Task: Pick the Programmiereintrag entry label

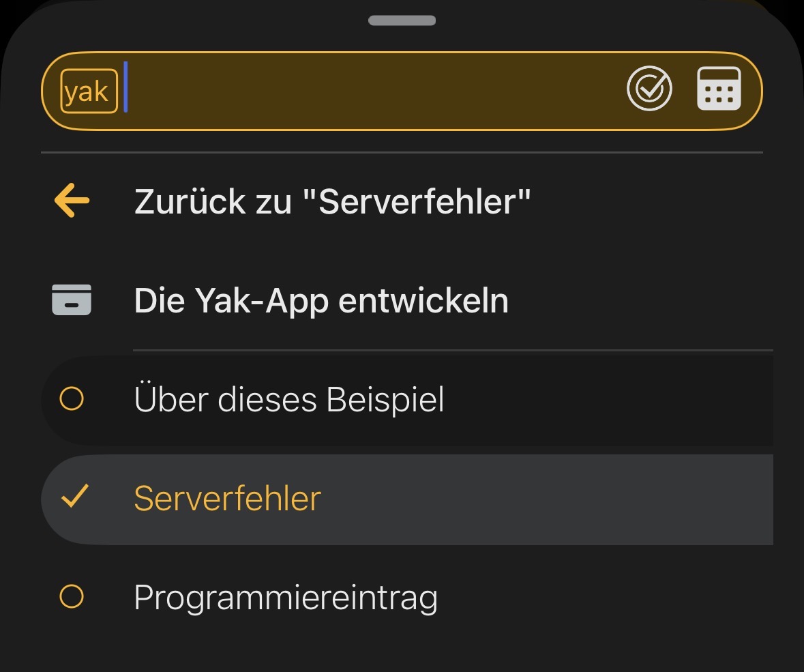Action: 286,597
